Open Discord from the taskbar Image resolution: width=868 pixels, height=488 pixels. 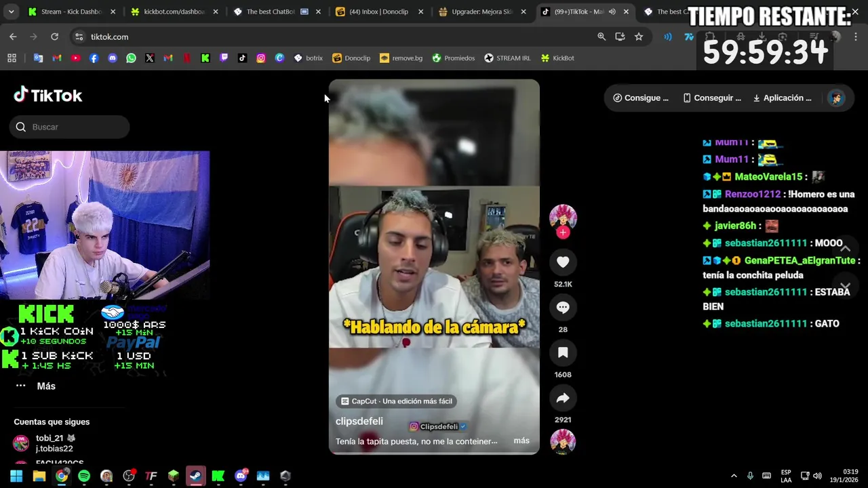point(241,476)
